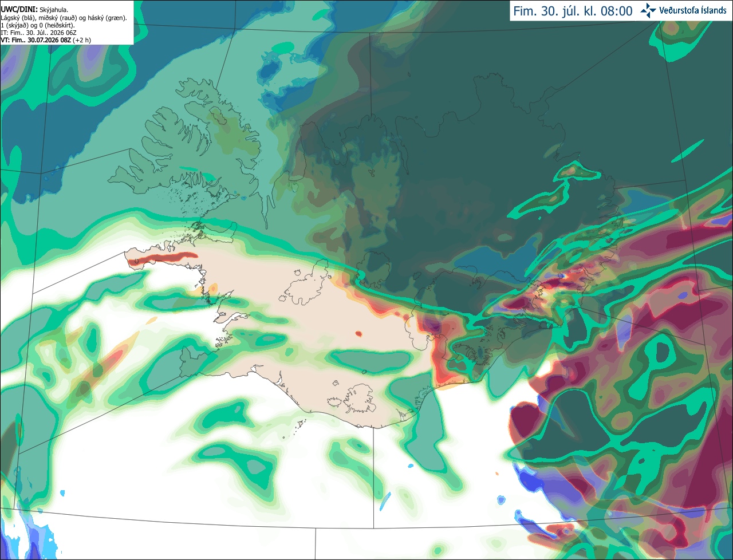Click the IT initial time line 06Z

38,33
